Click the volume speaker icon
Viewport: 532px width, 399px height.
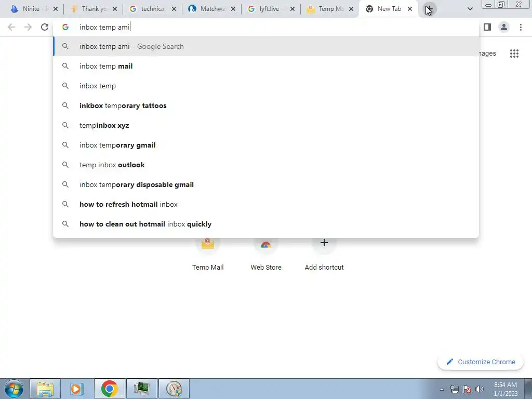click(479, 389)
